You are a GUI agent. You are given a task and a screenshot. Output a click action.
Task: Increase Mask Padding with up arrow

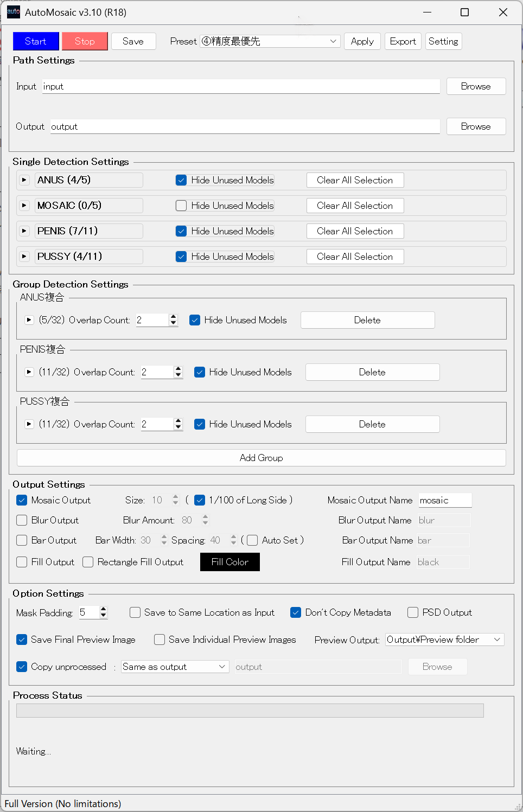point(104,609)
